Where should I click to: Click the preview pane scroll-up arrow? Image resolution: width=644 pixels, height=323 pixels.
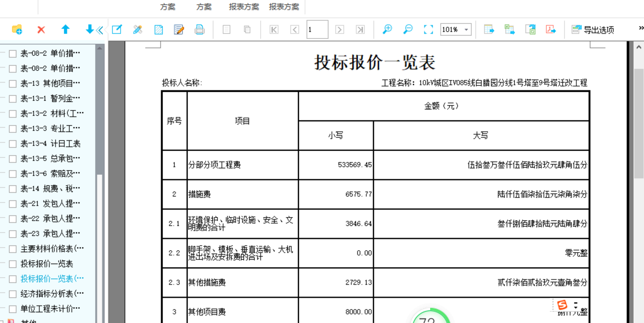(x=639, y=48)
